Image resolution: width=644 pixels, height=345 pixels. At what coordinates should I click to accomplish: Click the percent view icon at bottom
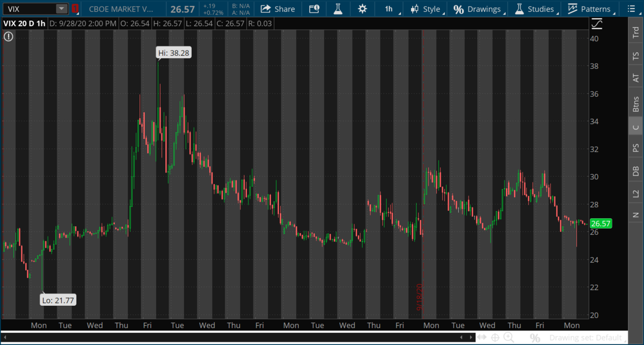tap(535, 337)
